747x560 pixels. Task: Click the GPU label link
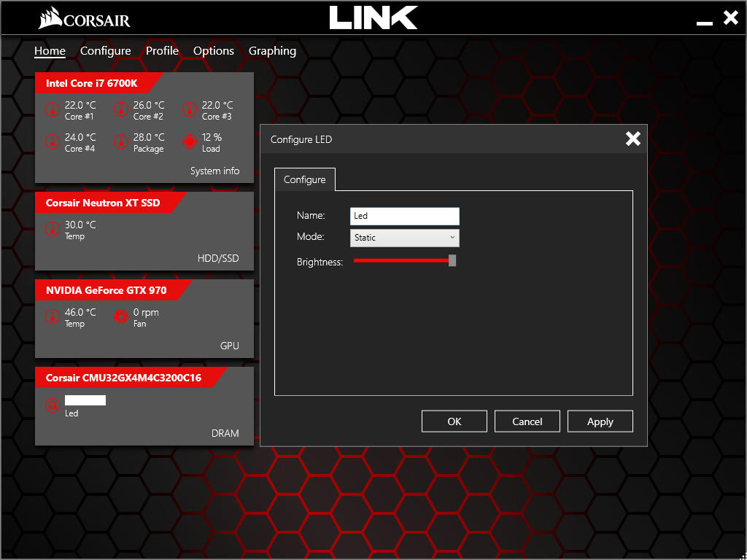point(230,346)
